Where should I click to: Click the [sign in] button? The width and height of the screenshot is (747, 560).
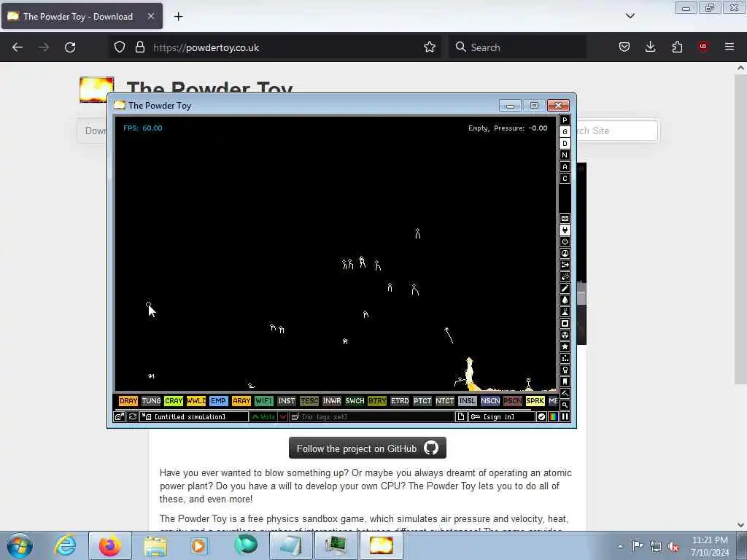[x=502, y=416]
